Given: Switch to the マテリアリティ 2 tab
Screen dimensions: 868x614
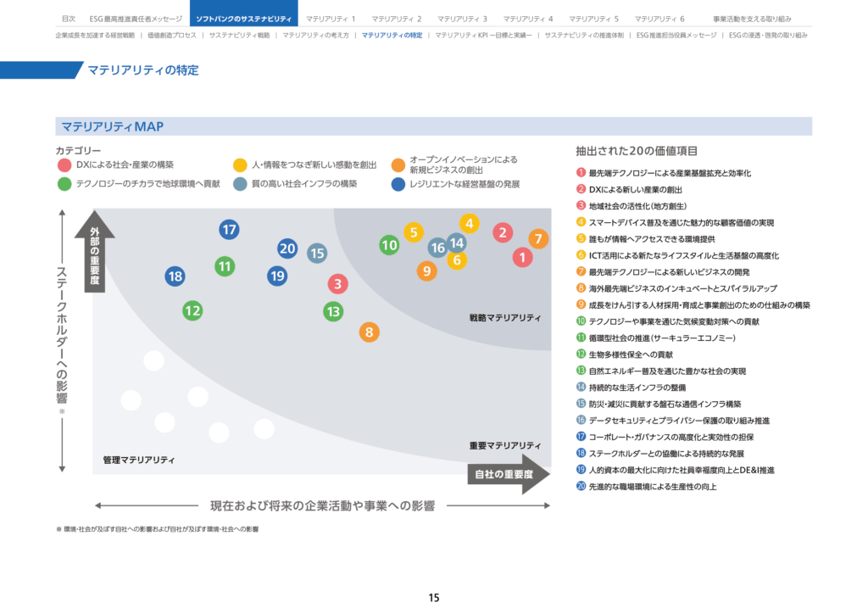Looking at the screenshot, I should point(397,19).
